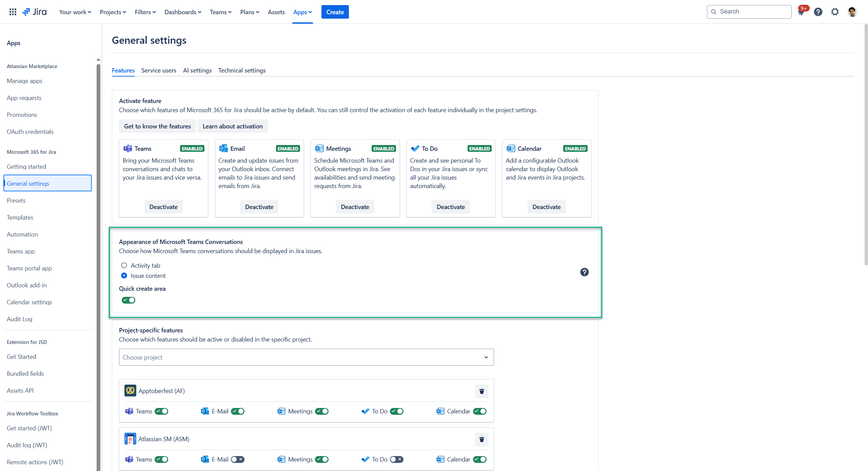The image size is (868, 471).
Task: Expand the Apps menu
Action: 302,12
